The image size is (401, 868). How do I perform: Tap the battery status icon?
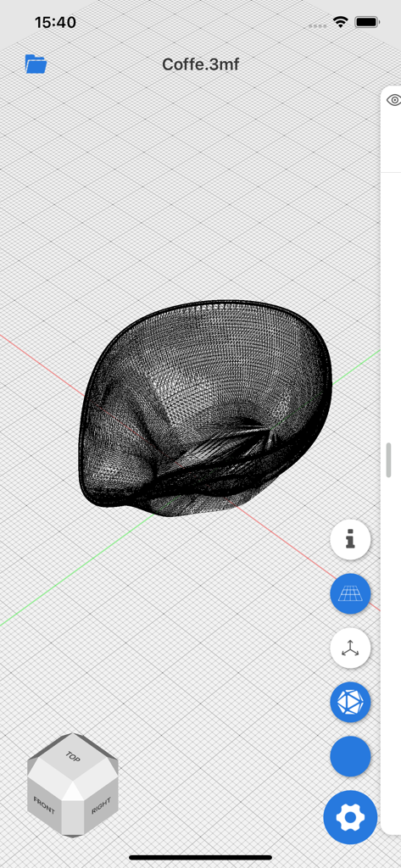(366, 22)
